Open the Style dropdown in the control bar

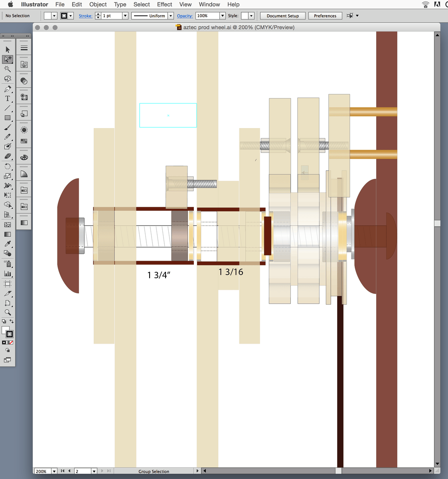252,16
